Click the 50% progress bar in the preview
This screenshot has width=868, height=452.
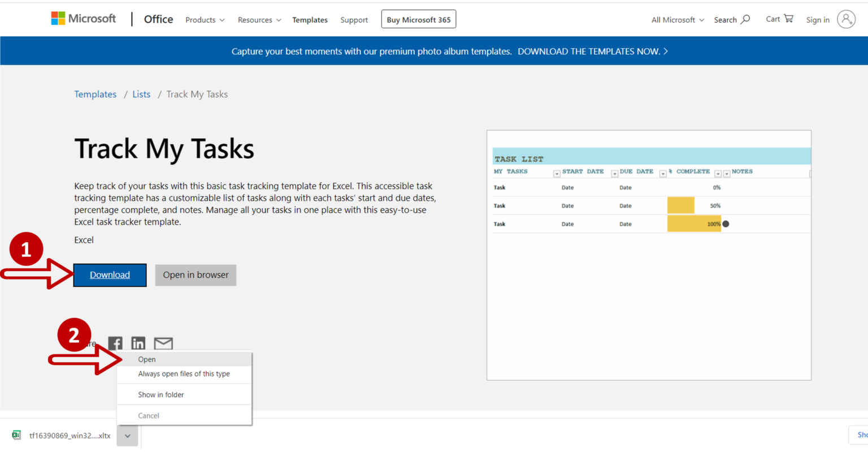680,205
